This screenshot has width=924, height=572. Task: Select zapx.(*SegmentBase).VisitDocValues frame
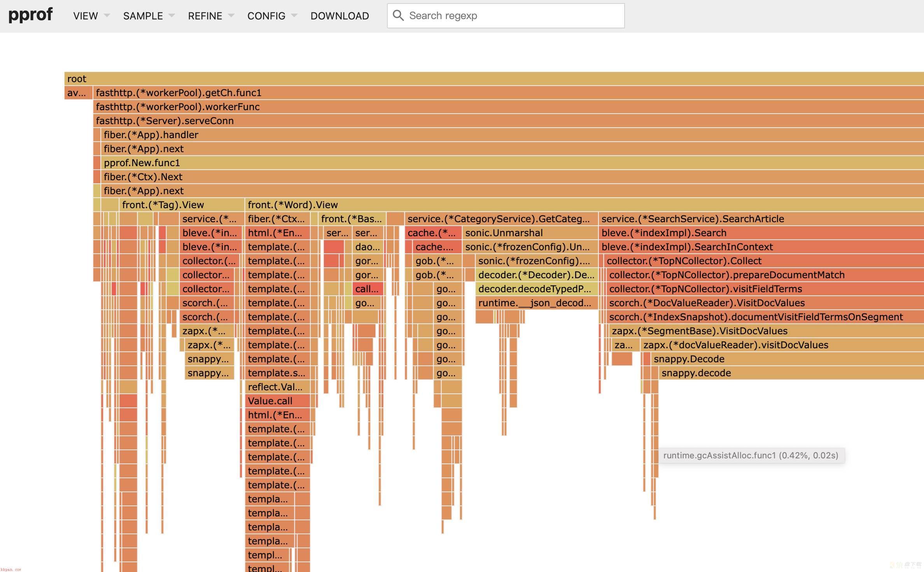tap(766, 331)
